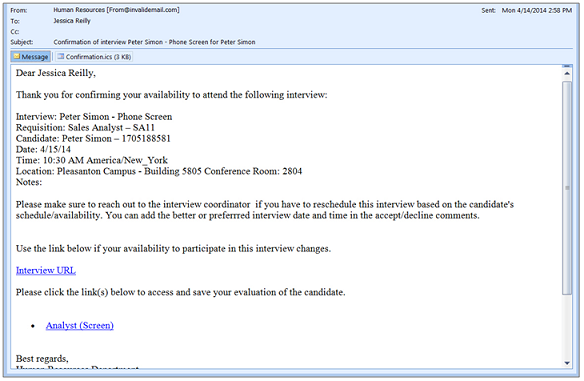Open the Interview URL link
The image size is (584, 381).
coord(46,270)
